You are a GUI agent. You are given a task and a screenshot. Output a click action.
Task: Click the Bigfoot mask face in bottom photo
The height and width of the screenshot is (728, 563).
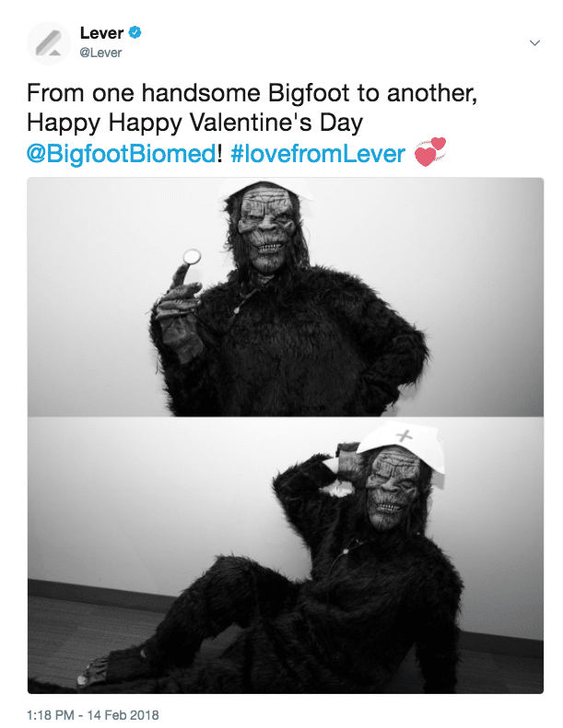pos(393,487)
